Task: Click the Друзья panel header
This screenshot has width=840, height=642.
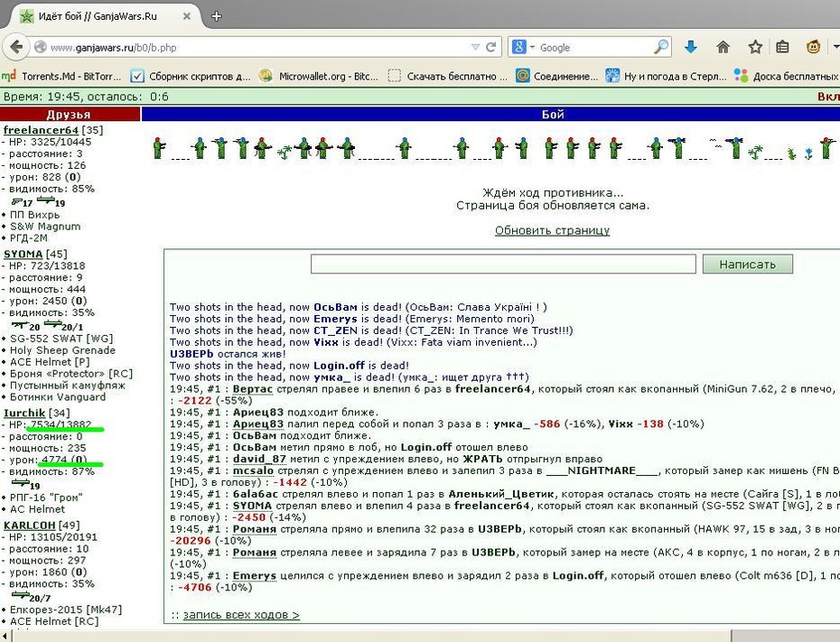Action: click(70, 114)
